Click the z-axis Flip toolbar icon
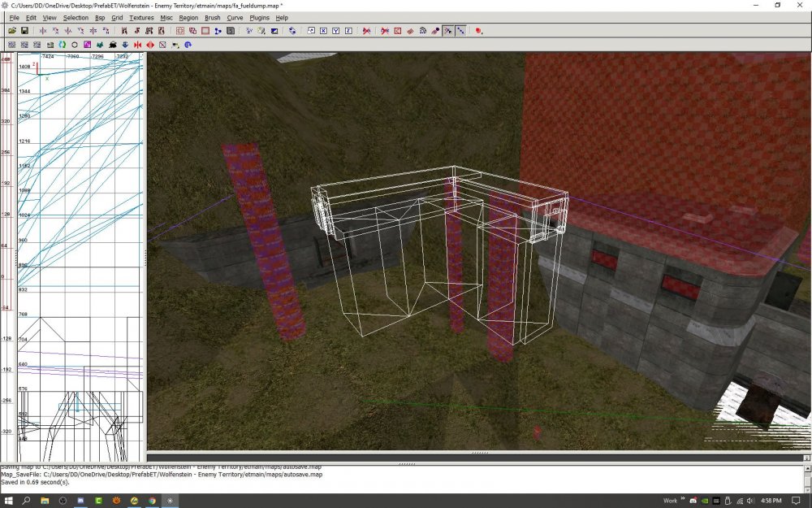The image size is (812, 508). tap(93, 31)
